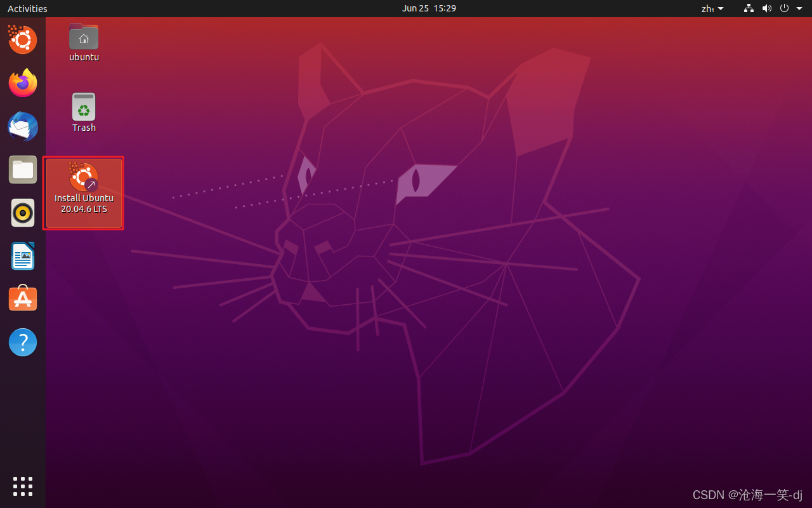Viewport: 812px width, 508px height.
Task: Click the date and time to expand calendar
Action: (x=429, y=8)
